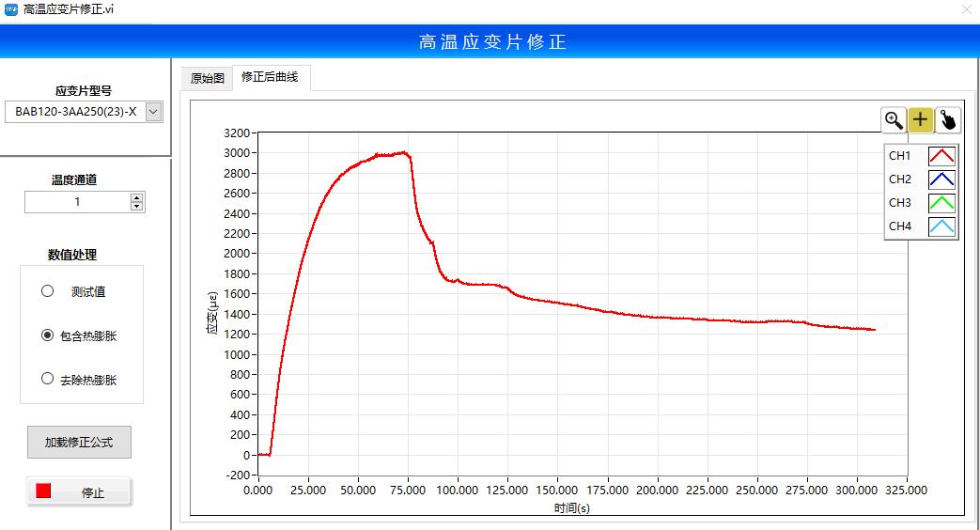980x530 pixels.
Task: Close the window with the X button
Action: [967, 8]
